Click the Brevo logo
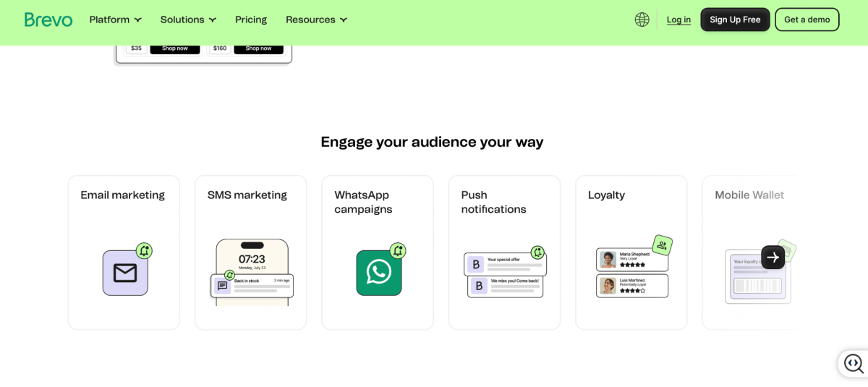 tap(48, 20)
